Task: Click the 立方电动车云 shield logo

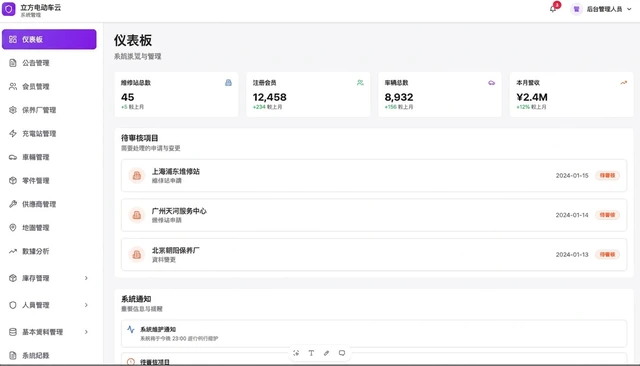Action: (x=9, y=9)
